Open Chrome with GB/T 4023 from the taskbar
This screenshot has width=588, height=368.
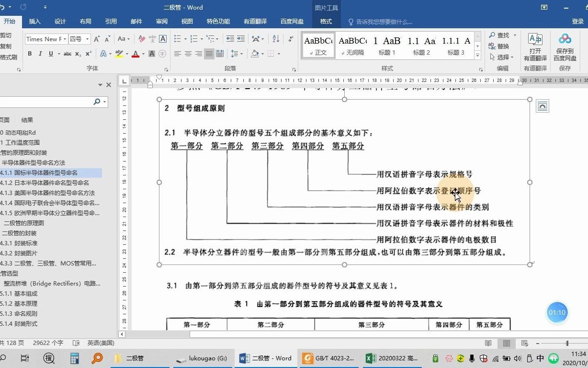tap(329, 358)
